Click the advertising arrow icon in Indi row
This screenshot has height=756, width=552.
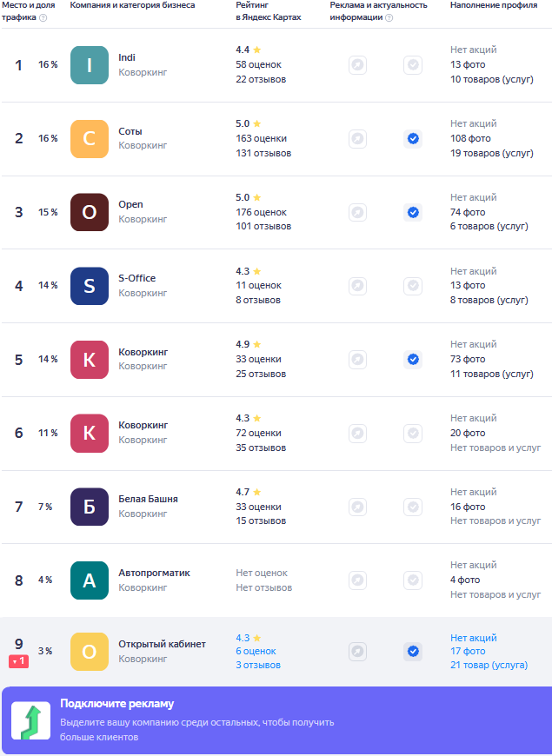point(357,64)
